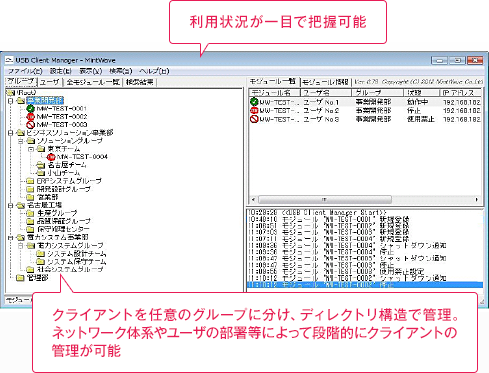
Task: Sort by the モジュール名 column header
Action: (x=275, y=92)
